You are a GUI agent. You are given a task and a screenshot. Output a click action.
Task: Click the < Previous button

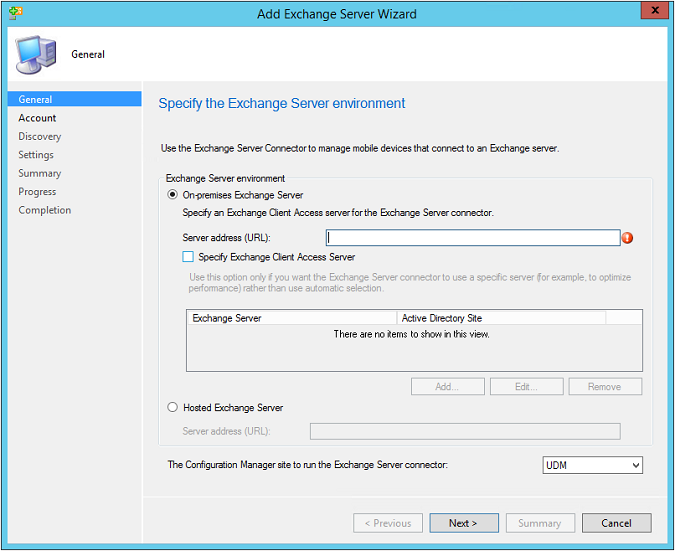388,523
